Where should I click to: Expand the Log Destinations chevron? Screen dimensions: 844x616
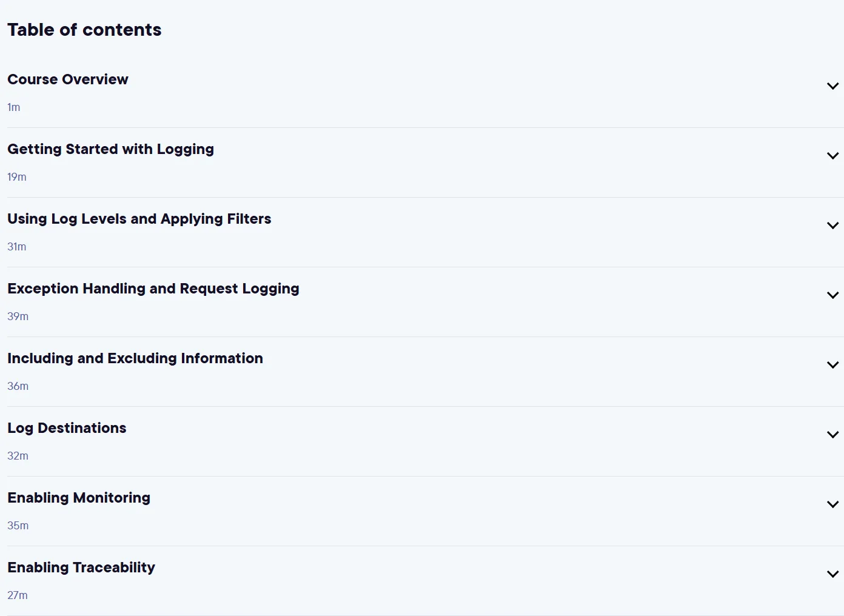832,435
